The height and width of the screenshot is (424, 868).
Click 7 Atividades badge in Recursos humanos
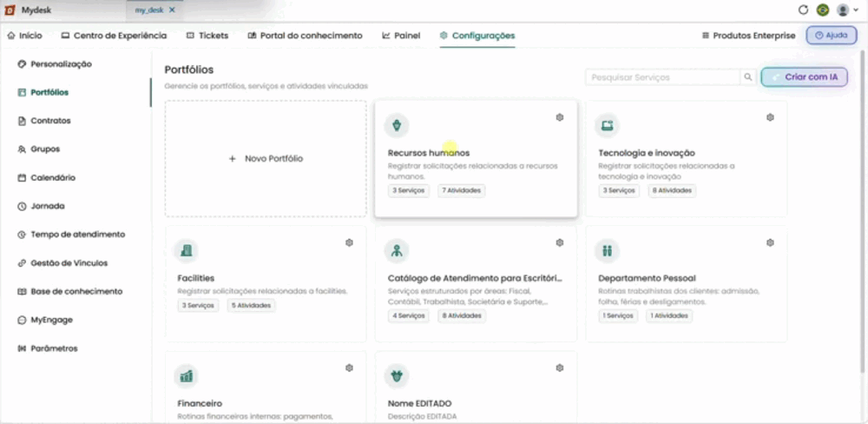click(462, 190)
